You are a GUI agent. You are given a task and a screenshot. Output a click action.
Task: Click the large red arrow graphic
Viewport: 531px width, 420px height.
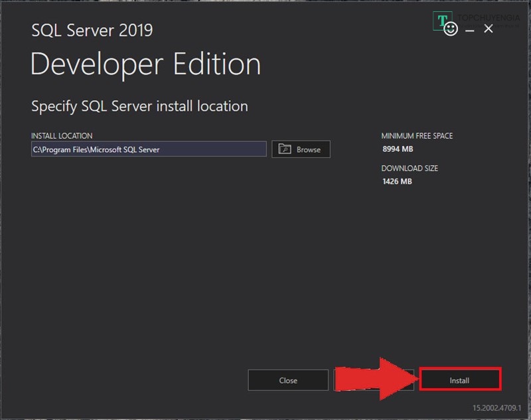click(375, 379)
